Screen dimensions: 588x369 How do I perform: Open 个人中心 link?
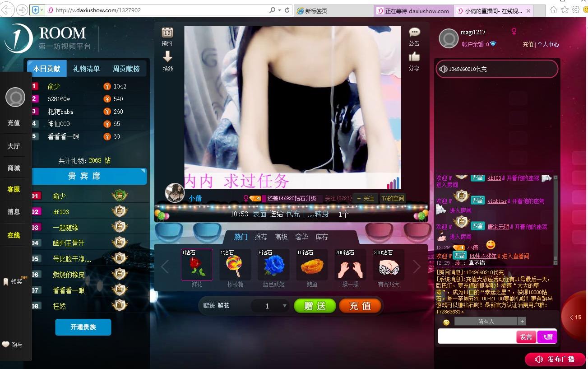click(548, 44)
